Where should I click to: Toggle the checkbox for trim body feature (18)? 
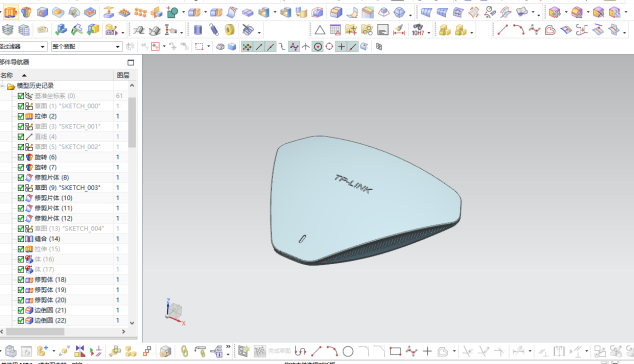pyautogui.click(x=21, y=280)
